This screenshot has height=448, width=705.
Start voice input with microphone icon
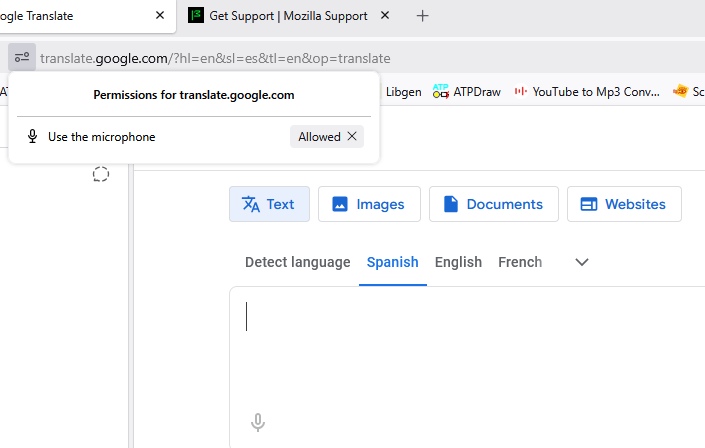(x=258, y=422)
